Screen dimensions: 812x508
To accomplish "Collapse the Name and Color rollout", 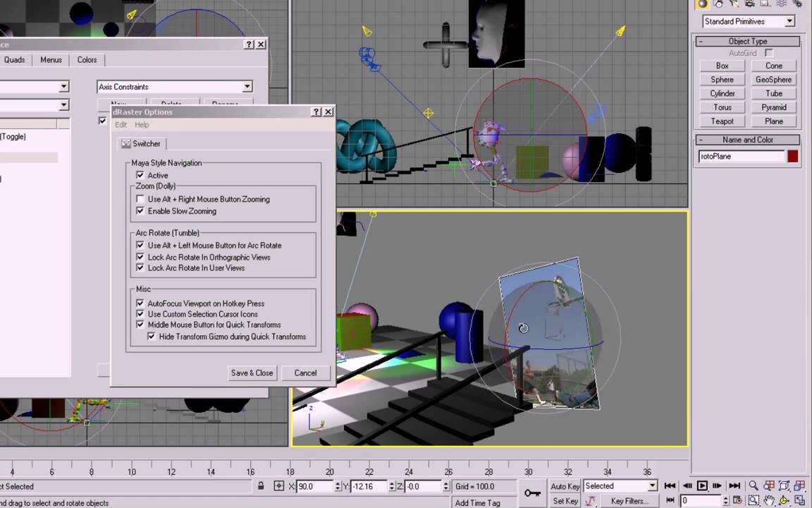I will coord(748,140).
